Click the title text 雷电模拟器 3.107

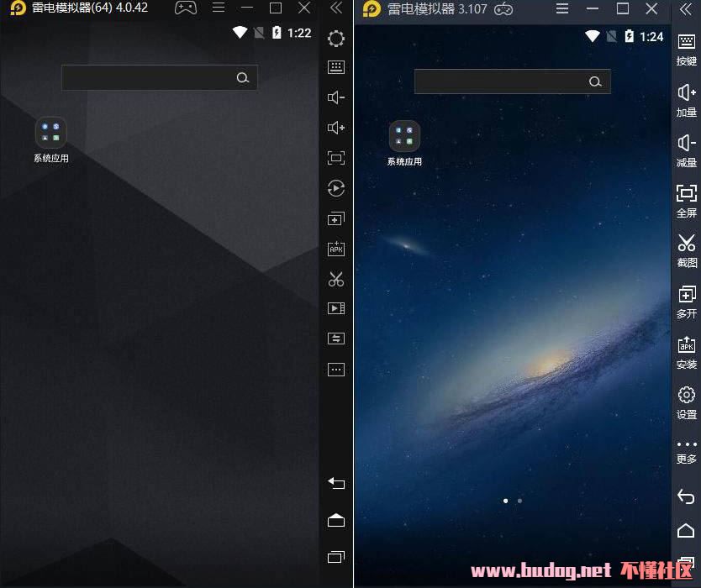[437, 9]
